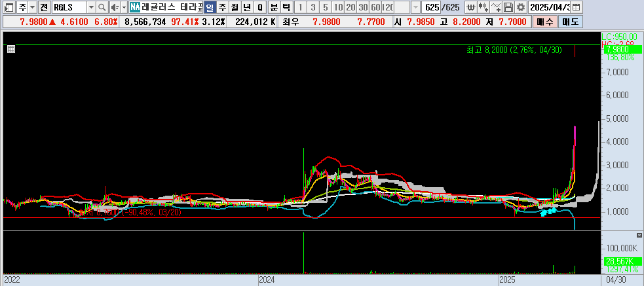Switch to 분 minute chart
Screen dimensions: 644x286
pos(274,7)
